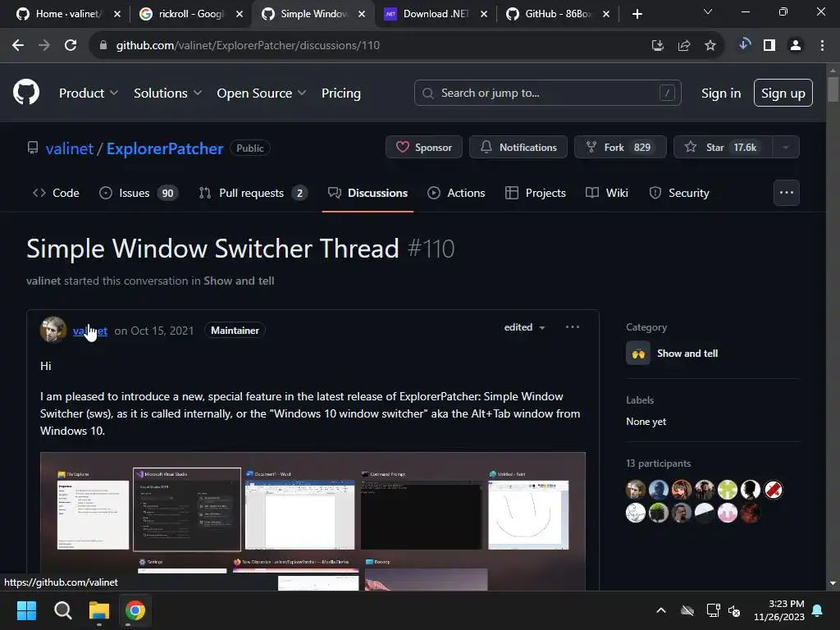Focus the Search or jump to field
This screenshot has width=840, height=630.
click(x=547, y=94)
